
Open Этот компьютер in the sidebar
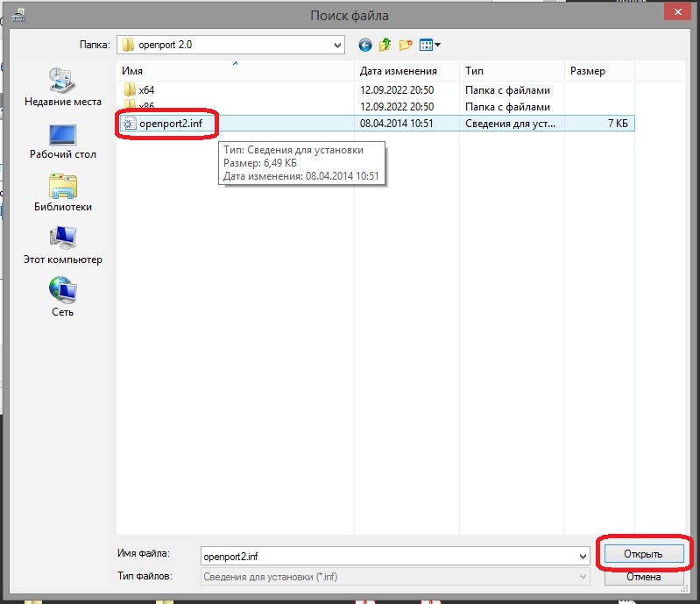tap(63, 245)
